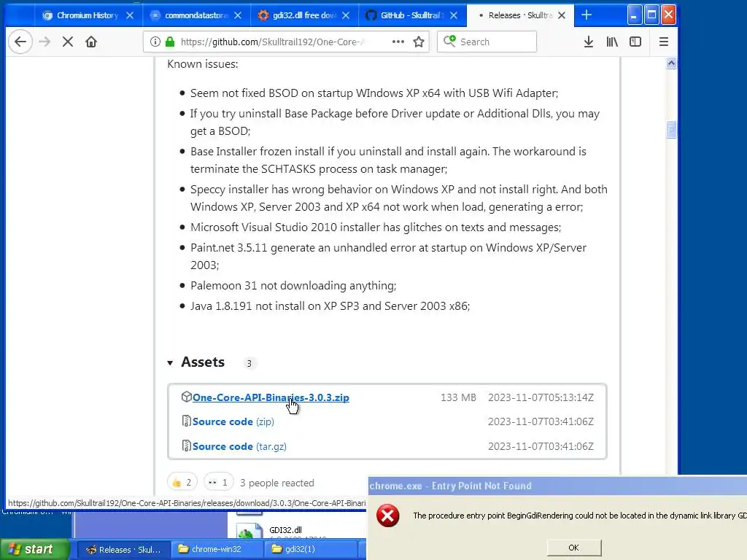Bookmark this page with the star
Viewport: 747px width, 560px height.
419,42
